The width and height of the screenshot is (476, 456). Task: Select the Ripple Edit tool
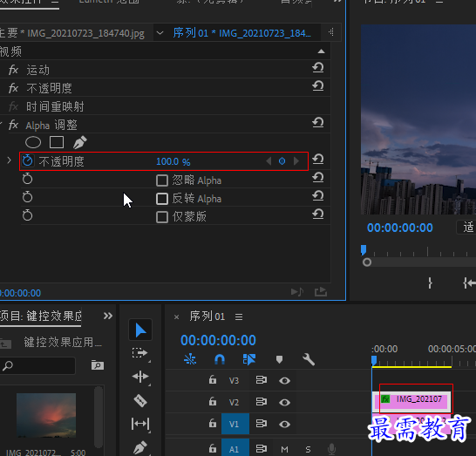coord(140,377)
